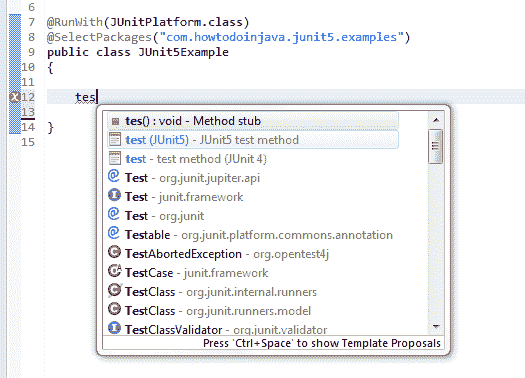Click the class name JUnit5Example

tap(183, 53)
